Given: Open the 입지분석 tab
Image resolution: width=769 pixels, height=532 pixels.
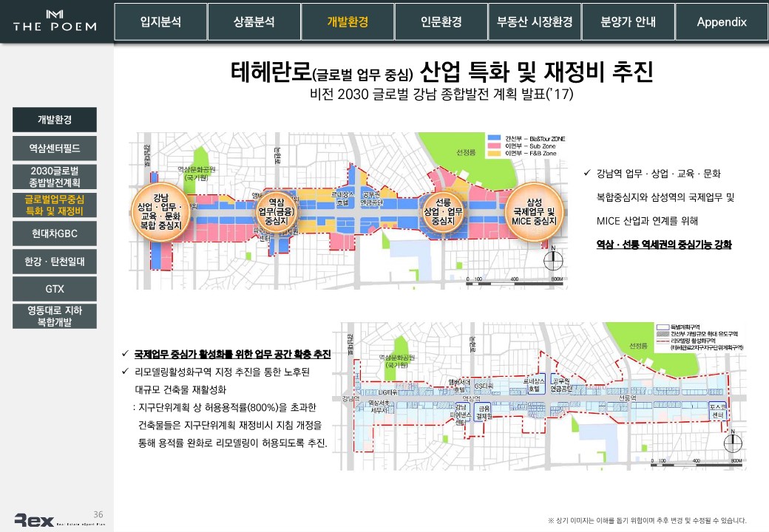Looking at the screenshot, I should [x=160, y=22].
